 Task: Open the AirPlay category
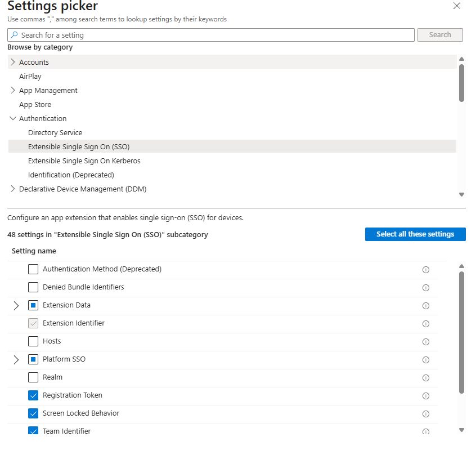point(30,77)
